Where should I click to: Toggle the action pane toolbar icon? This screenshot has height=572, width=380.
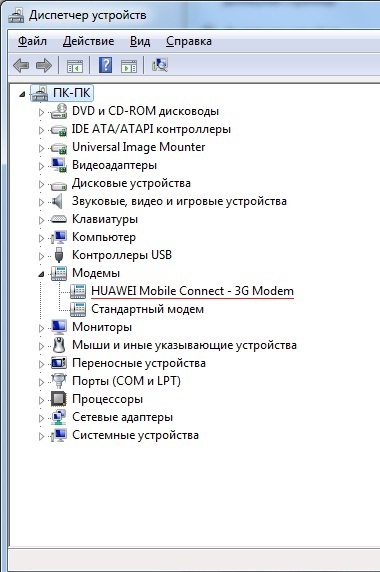[x=129, y=66]
